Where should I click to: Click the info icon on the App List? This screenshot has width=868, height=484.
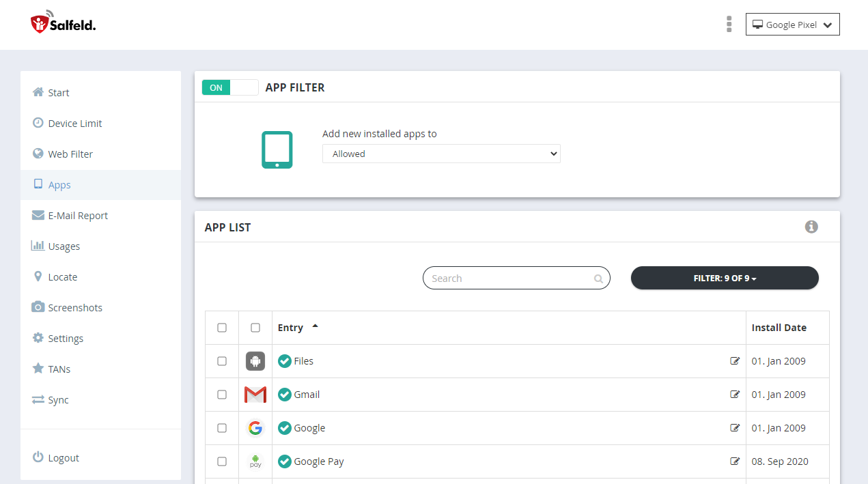pos(811,227)
